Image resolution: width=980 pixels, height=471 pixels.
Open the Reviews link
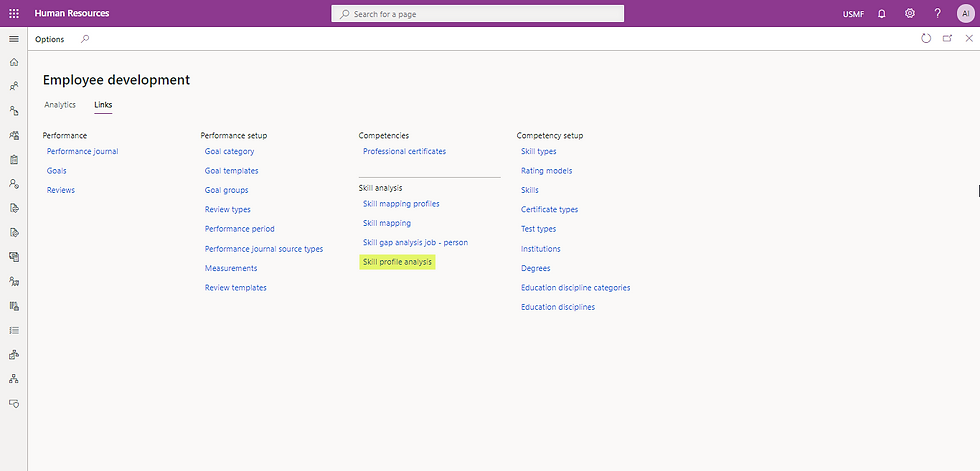click(61, 190)
